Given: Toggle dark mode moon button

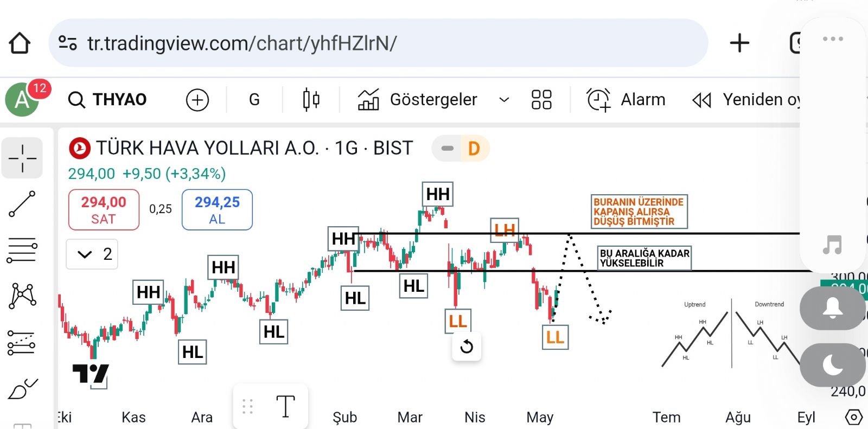Looking at the screenshot, I should [832, 365].
